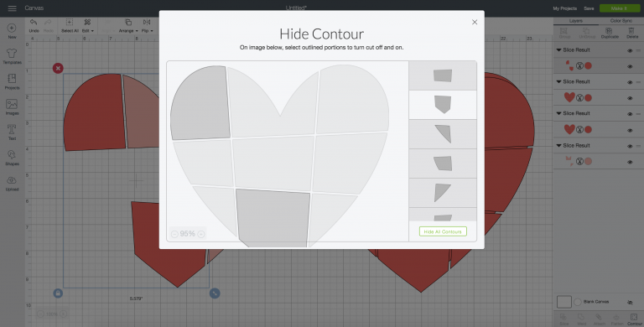This screenshot has height=327, width=644.
Task: Switch to the Color Sync tab
Action: click(x=621, y=20)
